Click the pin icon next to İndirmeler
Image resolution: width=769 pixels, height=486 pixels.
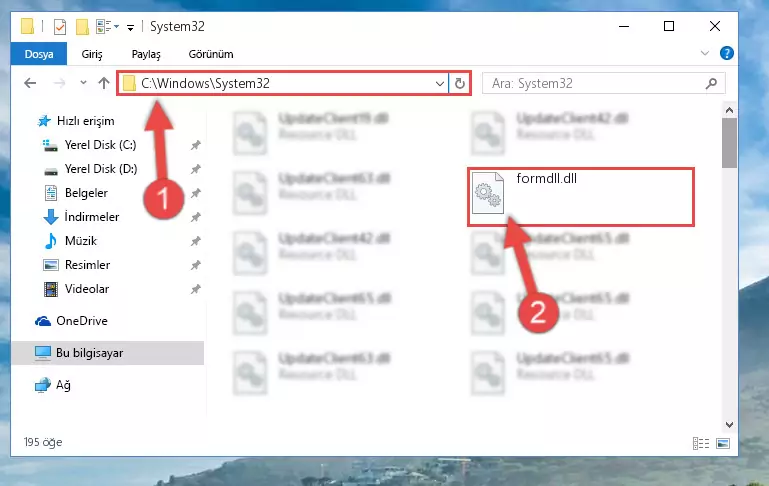pos(196,217)
